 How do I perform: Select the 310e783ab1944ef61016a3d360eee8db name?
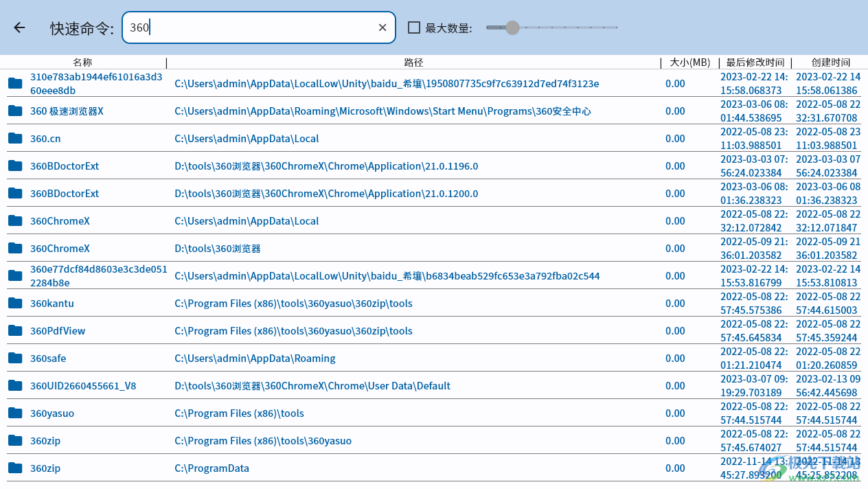click(x=96, y=83)
